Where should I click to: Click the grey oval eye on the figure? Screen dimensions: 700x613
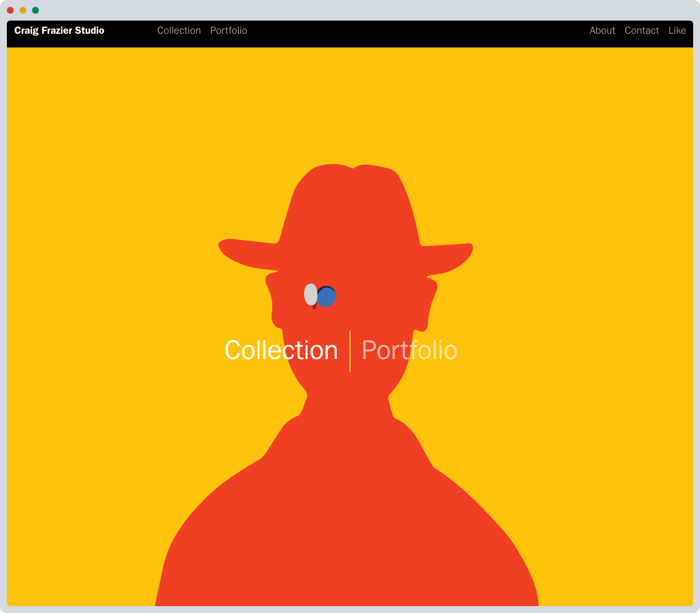pos(311,294)
